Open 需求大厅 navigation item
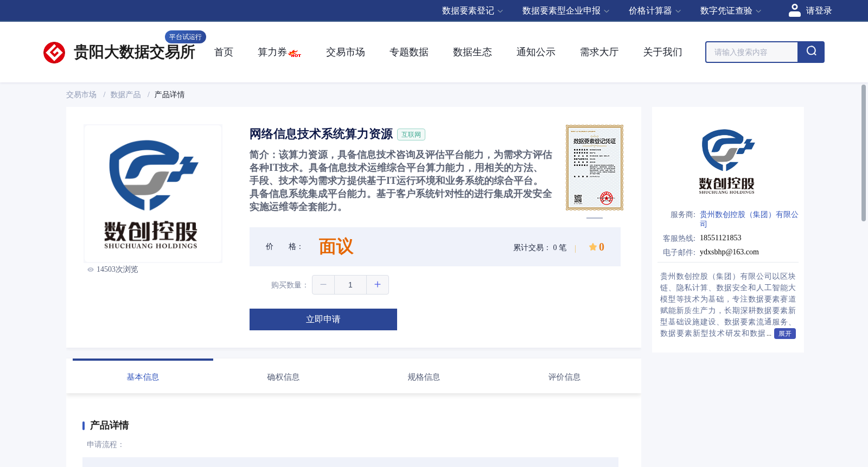 [x=599, y=52]
